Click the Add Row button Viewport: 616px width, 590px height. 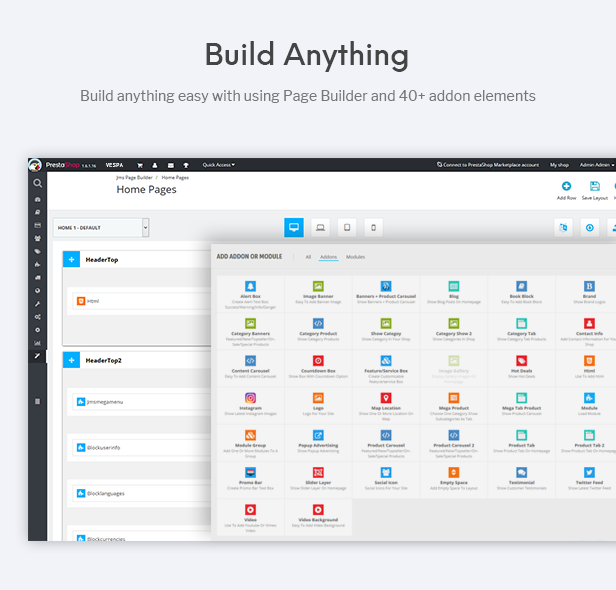point(566,191)
